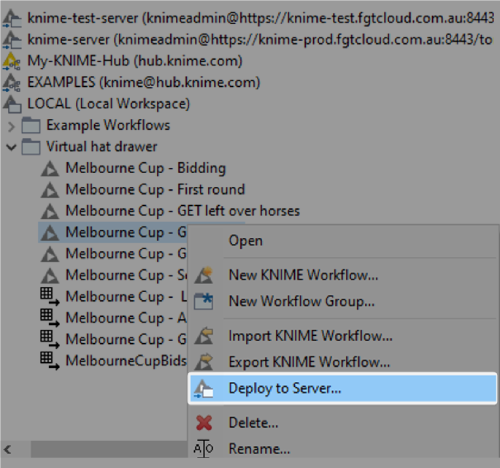The image size is (500, 468).
Task: Select My-KNIME-Hub (hub.knime.com) entry
Action: tap(135, 61)
